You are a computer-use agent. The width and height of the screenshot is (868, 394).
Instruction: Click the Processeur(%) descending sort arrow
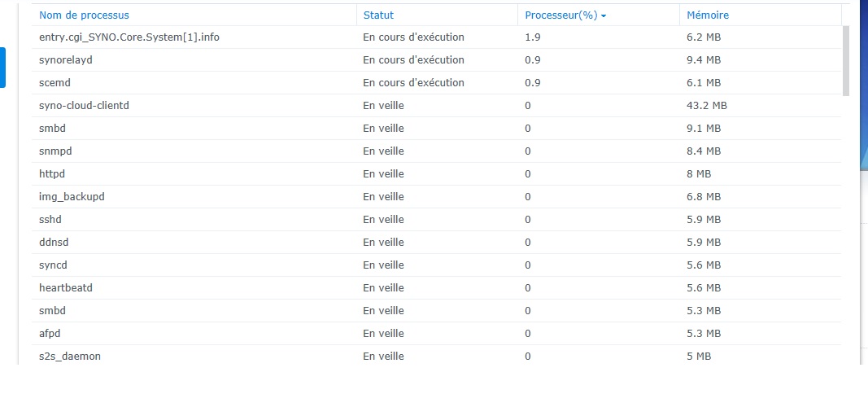pyautogui.click(x=604, y=15)
